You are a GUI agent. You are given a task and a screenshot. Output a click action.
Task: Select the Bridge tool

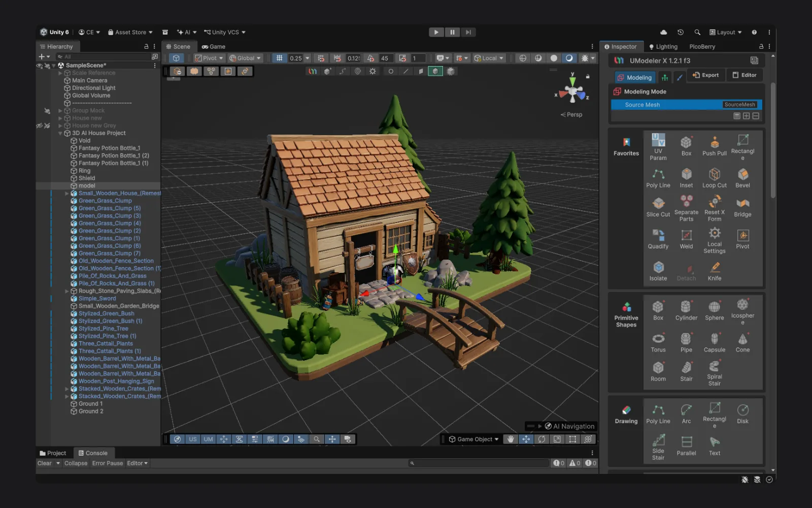tap(742, 207)
